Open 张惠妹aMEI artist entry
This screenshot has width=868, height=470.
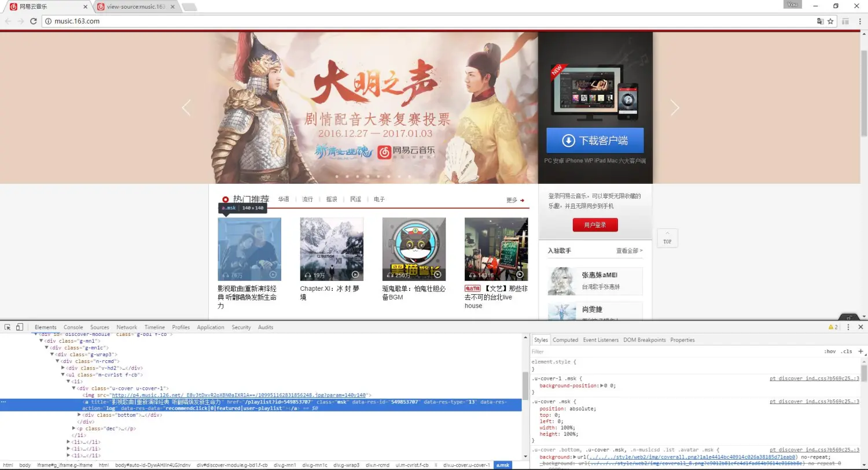pos(595,282)
